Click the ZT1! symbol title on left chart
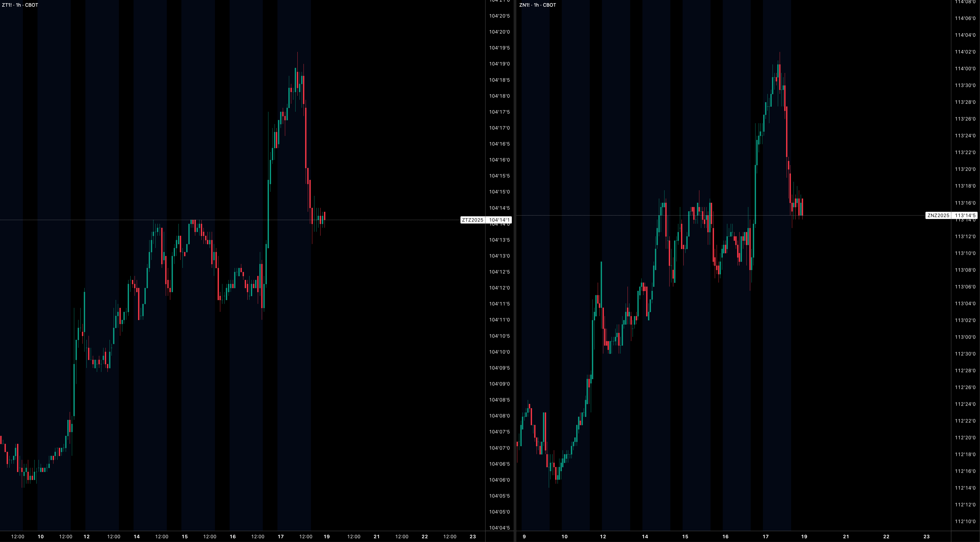The width and height of the screenshot is (980, 542). click(x=7, y=5)
